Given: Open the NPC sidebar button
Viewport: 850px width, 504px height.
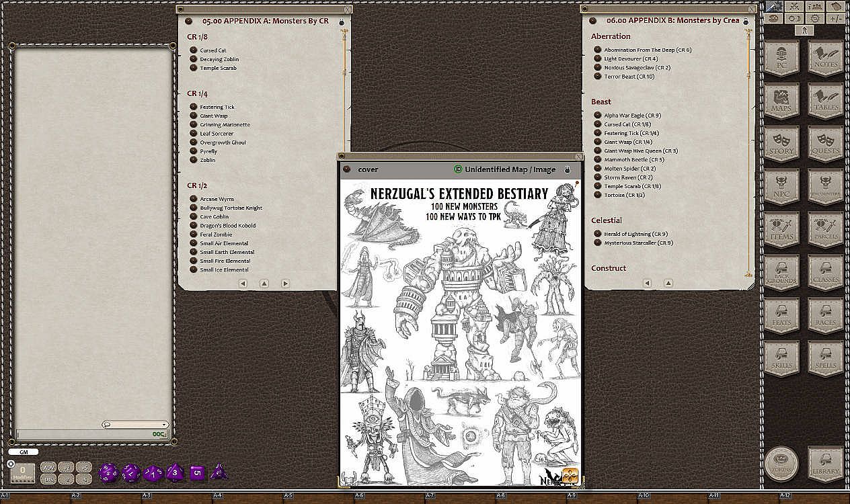Looking at the screenshot, I should pyautogui.click(x=781, y=187).
